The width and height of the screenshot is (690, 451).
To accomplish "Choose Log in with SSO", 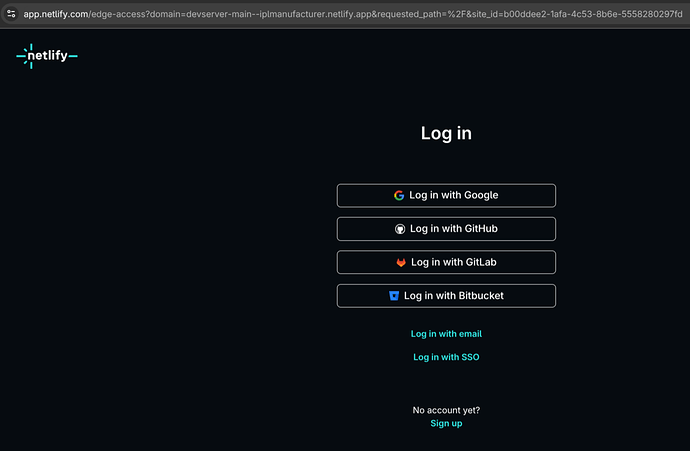I will pos(446,357).
